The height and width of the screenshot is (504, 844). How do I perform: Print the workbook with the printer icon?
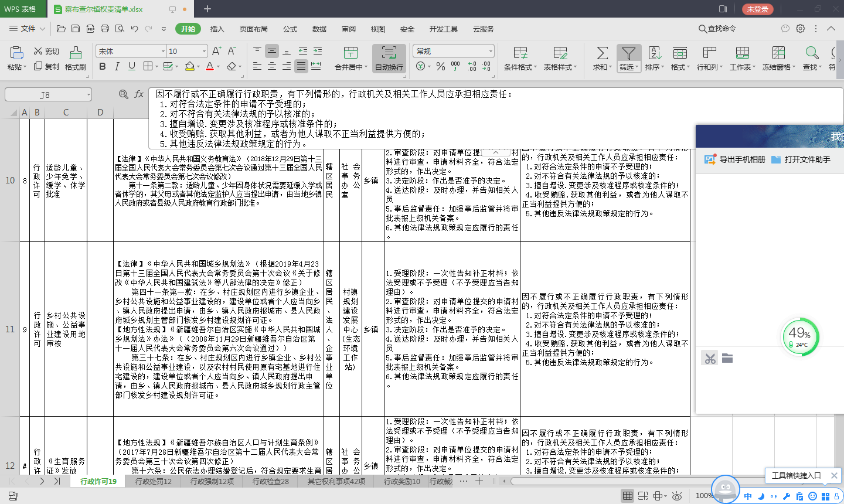coord(105,29)
